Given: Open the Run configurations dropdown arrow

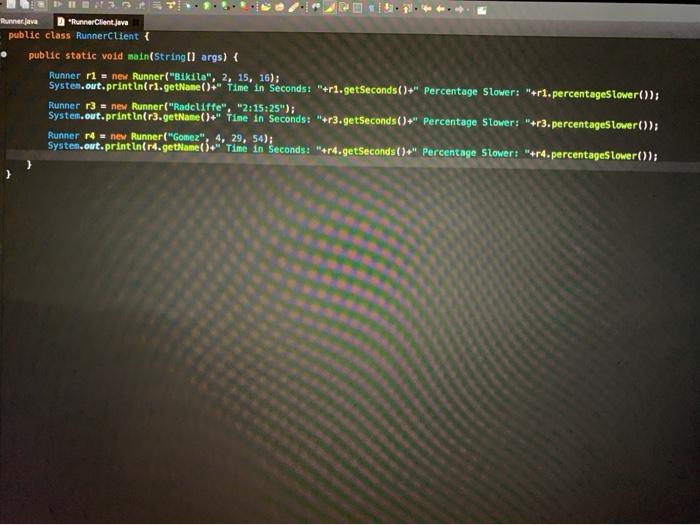Looking at the screenshot, I should click(x=215, y=6).
